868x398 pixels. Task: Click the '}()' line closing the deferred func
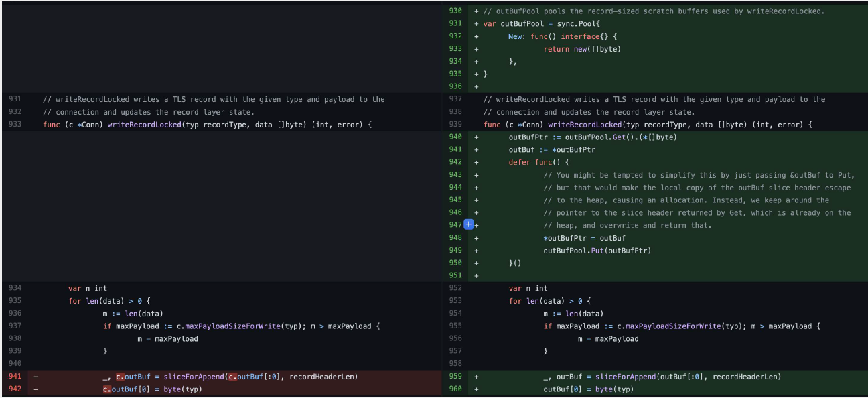514,263
